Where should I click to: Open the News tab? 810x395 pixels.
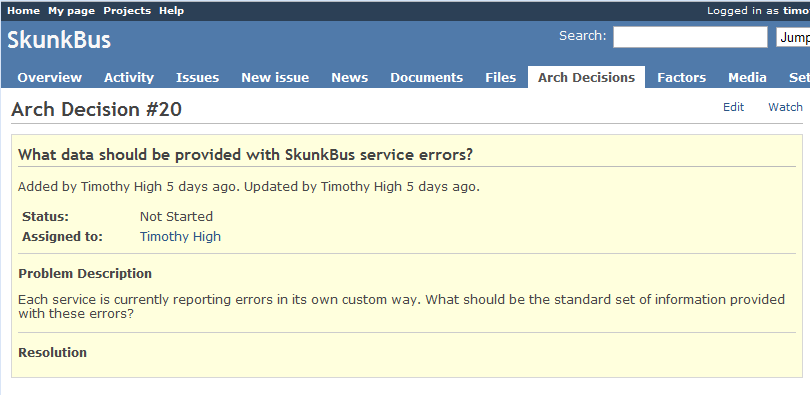(350, 77)
